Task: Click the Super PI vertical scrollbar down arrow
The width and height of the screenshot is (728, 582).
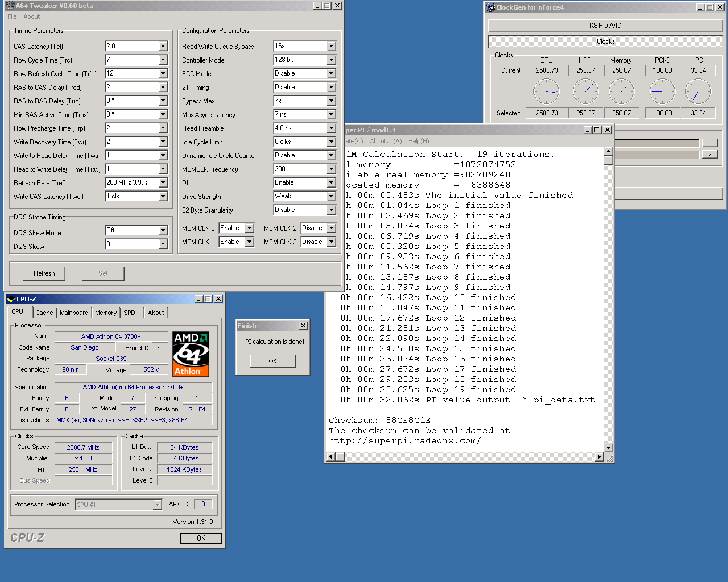Action: pos(608,447)
